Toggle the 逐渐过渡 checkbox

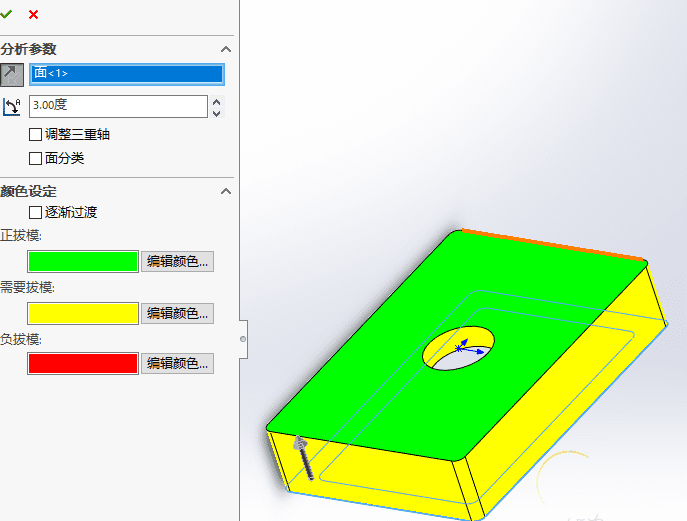tap(35, 213)
